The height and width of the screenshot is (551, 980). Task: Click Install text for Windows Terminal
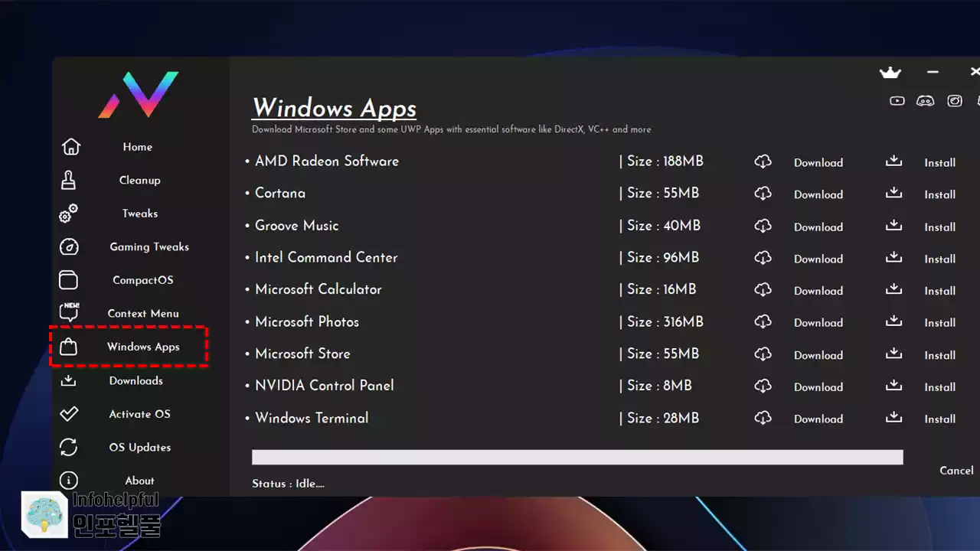pos(939,419)
